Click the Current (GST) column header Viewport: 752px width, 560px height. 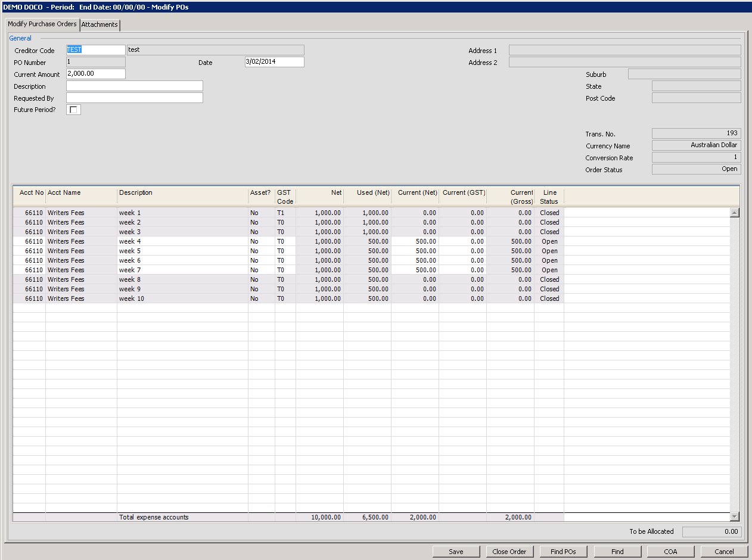coord(463,197)
